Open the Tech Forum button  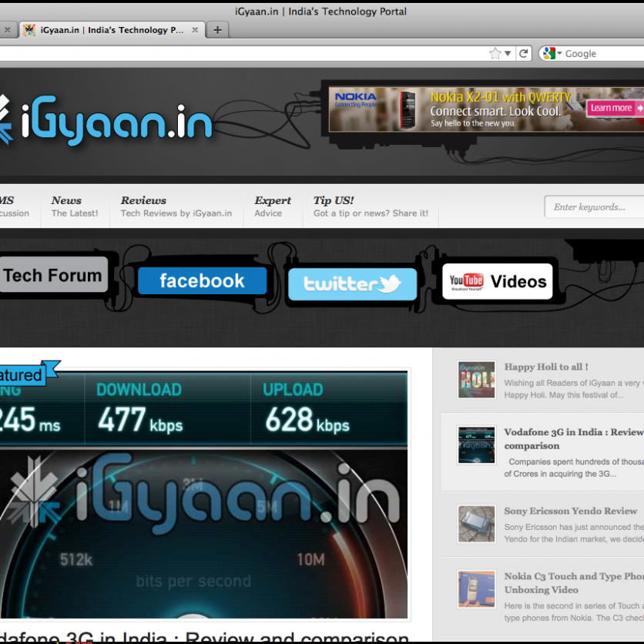[x=52, y=276]
